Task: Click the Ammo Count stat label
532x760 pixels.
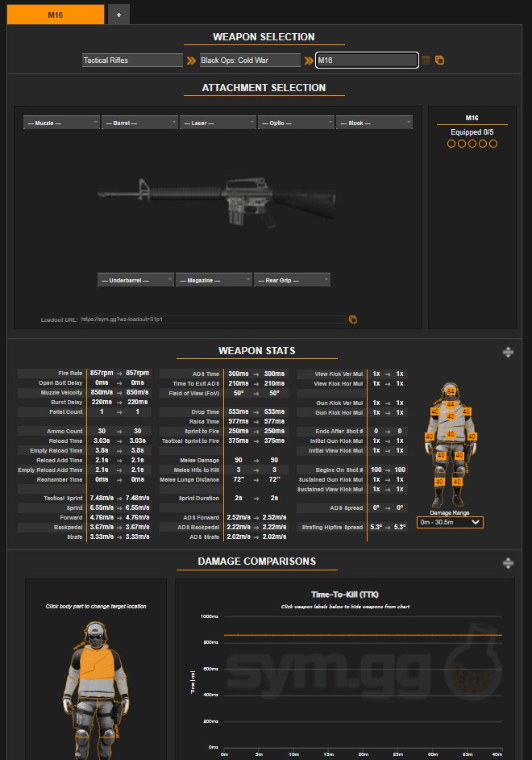Action: point(64,432)
